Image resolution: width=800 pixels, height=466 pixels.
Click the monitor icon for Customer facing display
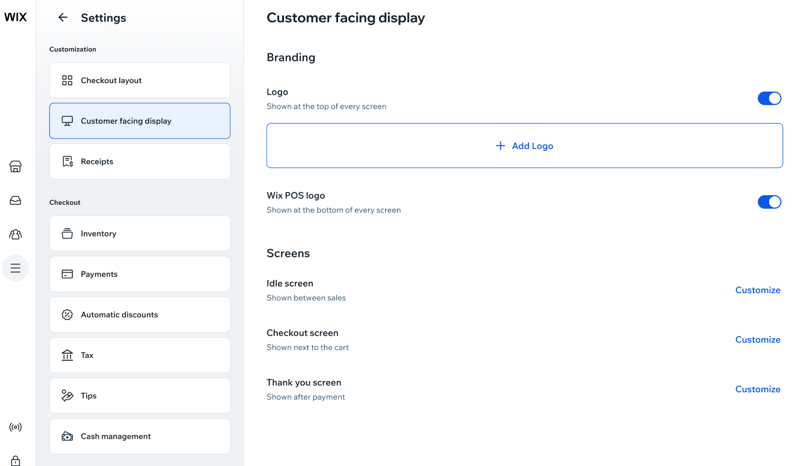67,121
